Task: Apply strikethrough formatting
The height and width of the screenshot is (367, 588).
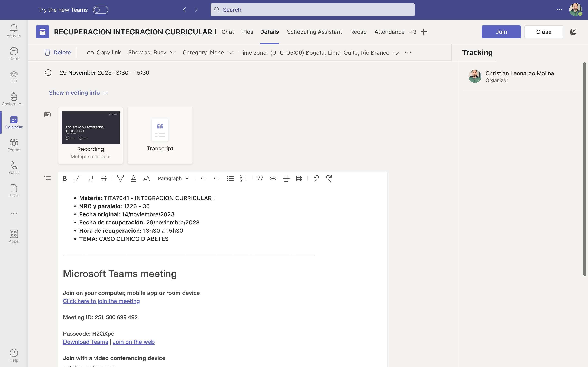Action: (x=104, y=178)
